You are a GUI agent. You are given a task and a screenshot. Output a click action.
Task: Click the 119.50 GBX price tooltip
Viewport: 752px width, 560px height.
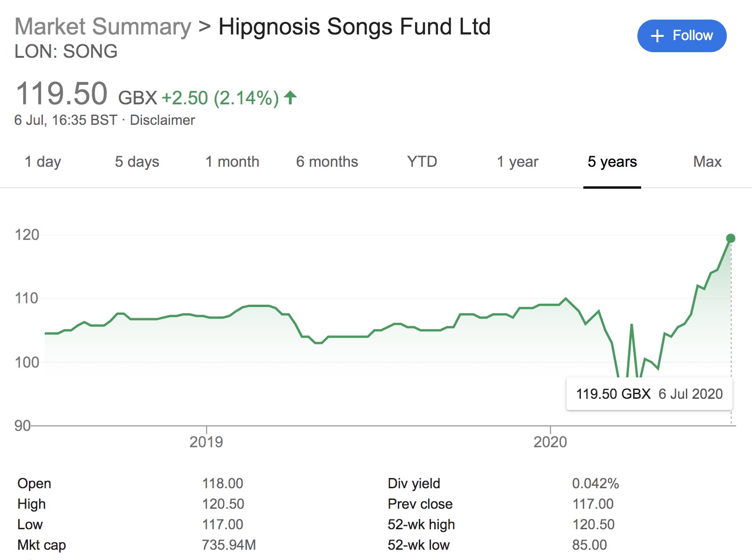click(649, 394)
